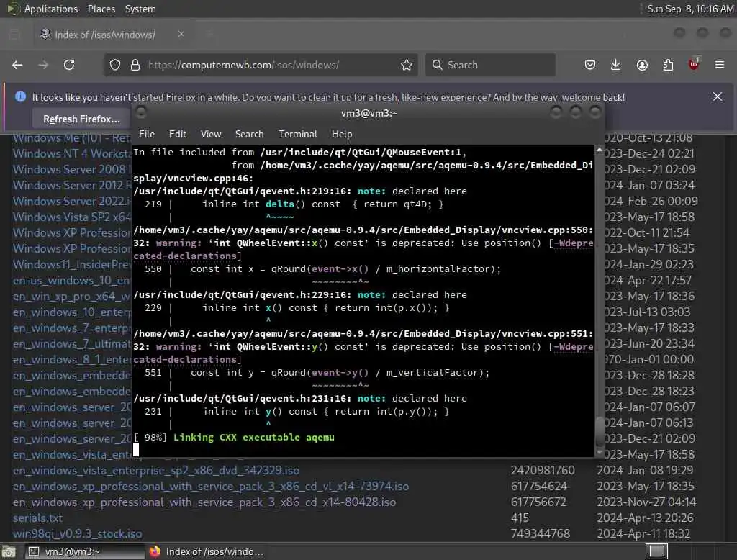Download win98qi_v0.9.3_stock.iso link
The width and height of the screenshot is (737, 560).
pyautogui.click(x=77, y=533)
